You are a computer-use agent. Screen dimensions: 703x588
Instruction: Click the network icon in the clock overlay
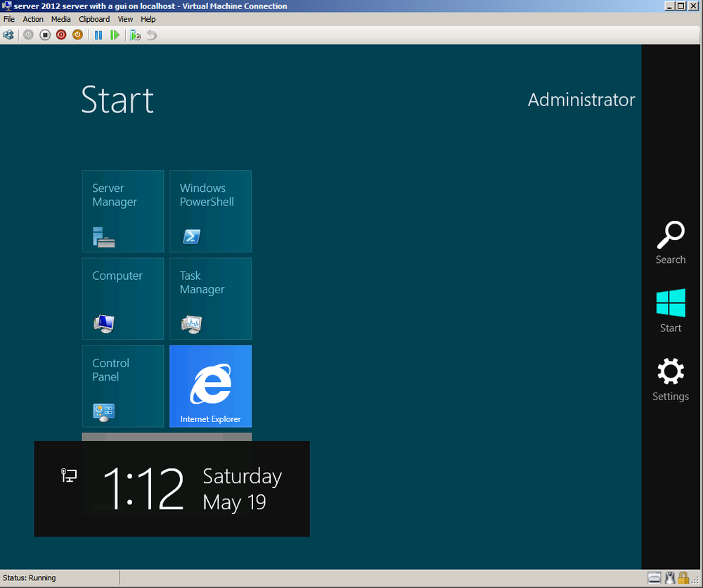69,475
